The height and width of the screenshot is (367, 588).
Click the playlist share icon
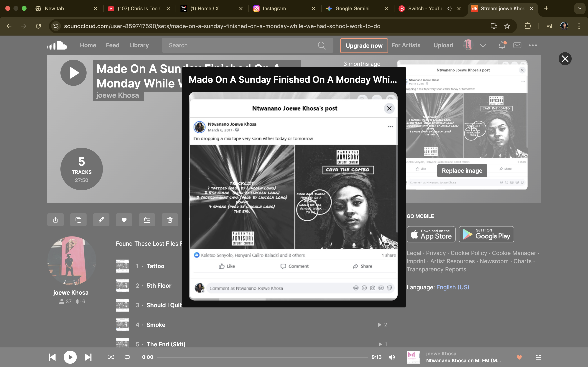55,220
